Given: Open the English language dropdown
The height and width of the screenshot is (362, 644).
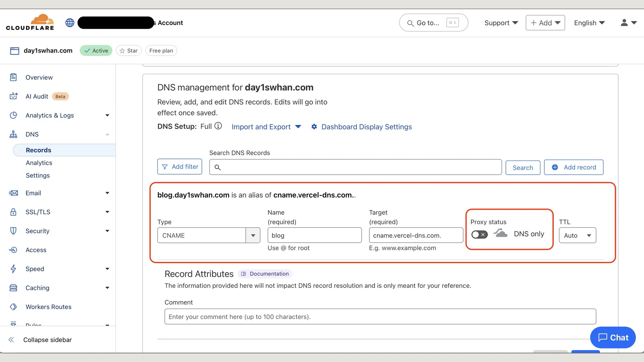Looking at the screenshot, I should tap(589, 23).
